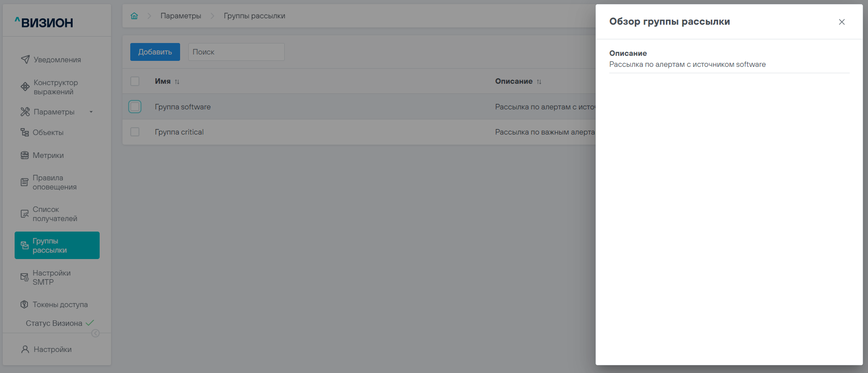
Task: Click the Группы рассылки sidebar icon
Action: pyautogui.click(x=25, y=245)
